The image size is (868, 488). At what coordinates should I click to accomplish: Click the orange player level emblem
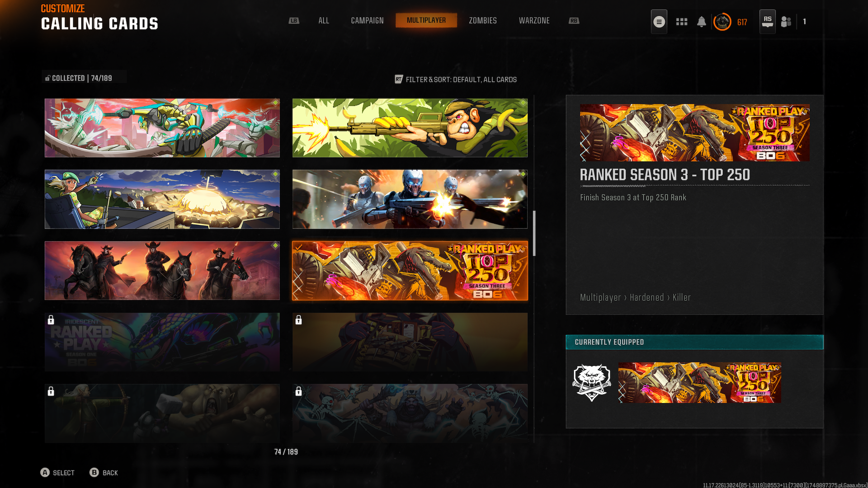[x=722, y=22]
